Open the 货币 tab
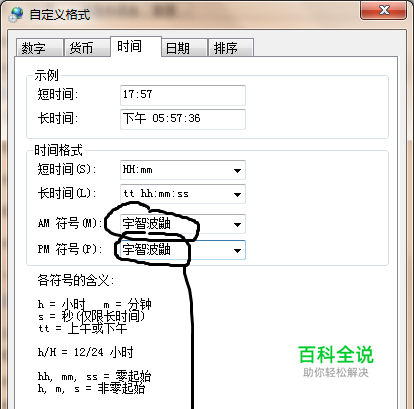This screenshot has width=414, height=409. tap(87, 48)
